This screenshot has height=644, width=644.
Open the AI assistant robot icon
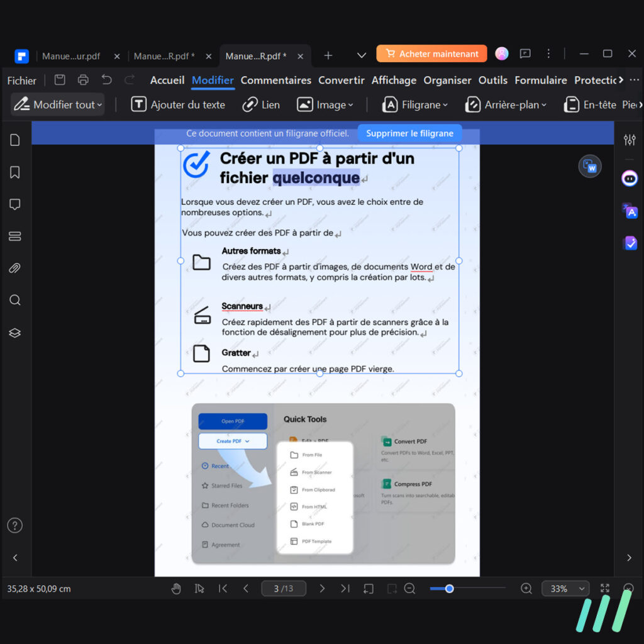point(629,179)
